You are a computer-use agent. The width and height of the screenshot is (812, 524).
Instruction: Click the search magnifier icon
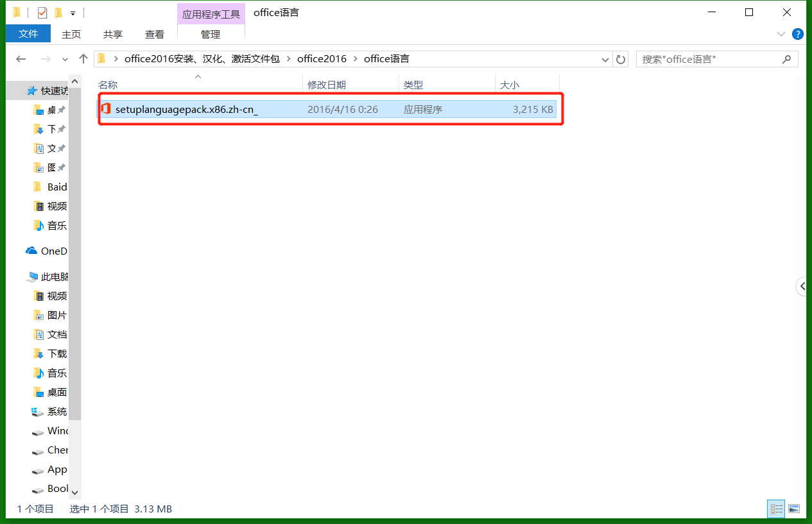786,59
